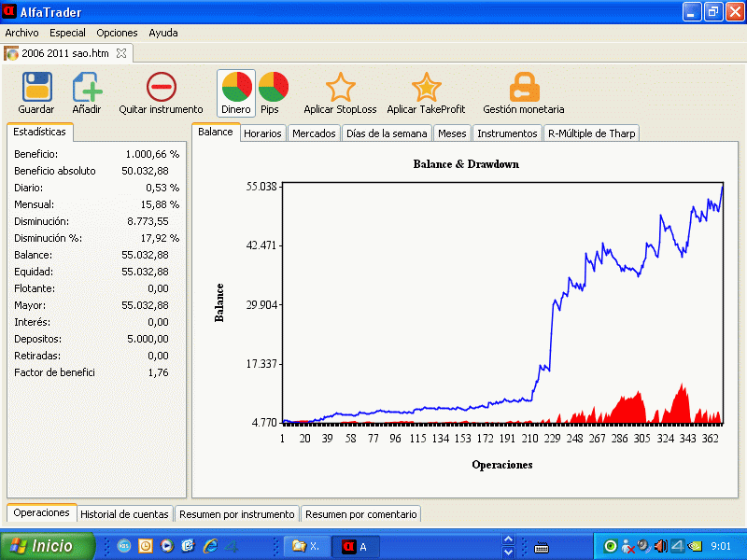Viewport: 747px width, 560px height.
Task: Click the Operaciones axis label
Action: click(502, 465)
